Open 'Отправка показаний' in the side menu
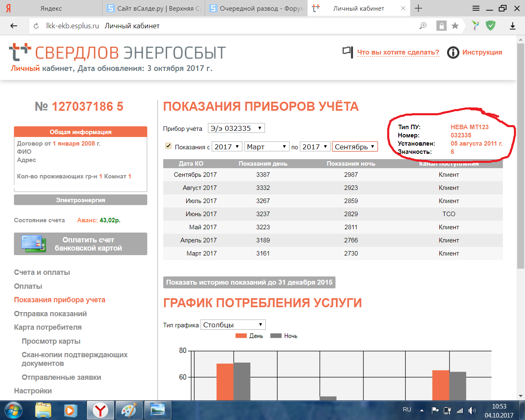This screenshot has height=420, width=525. click(x=50, y=314)
